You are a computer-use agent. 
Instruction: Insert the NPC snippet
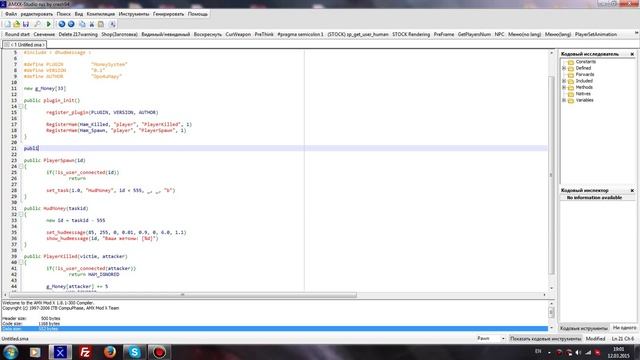(499, 34)
